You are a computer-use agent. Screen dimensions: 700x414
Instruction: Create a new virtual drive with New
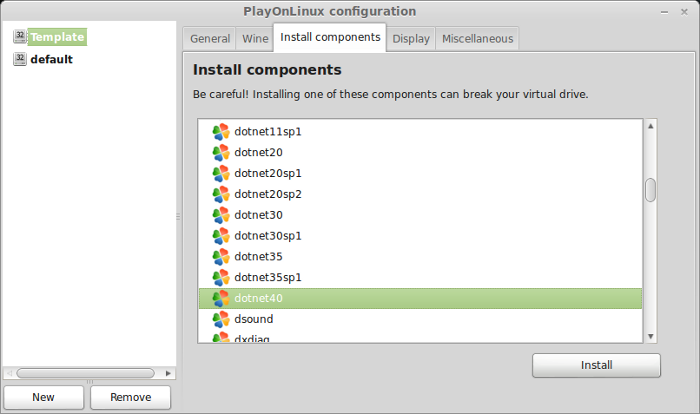pos(43,397)
